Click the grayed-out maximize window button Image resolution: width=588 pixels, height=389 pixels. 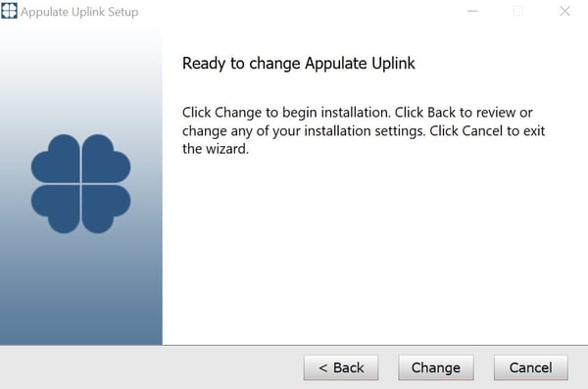[x=517, y=11]
